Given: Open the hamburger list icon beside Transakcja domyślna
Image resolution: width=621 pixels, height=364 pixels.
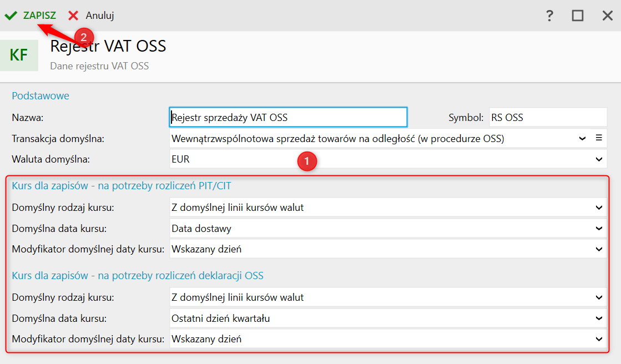Looking at the screenshot, I should coord(599,138).
